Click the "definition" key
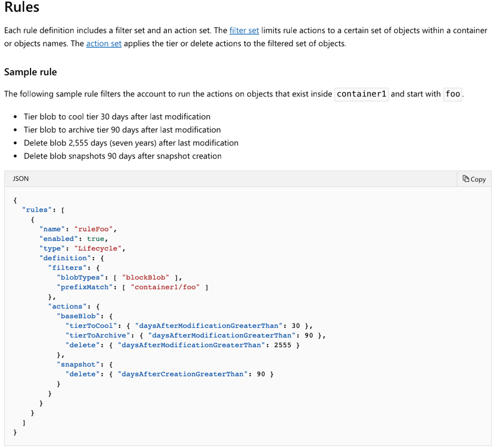 click(x=65, y=258)
